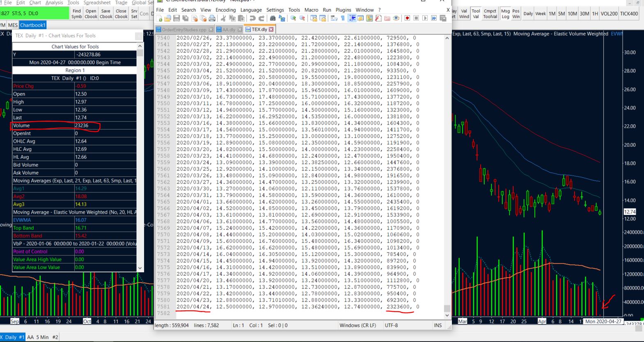Click the Show All Characters pilcrow icon
Screen dimensions: 644x342
coord(343,18)
